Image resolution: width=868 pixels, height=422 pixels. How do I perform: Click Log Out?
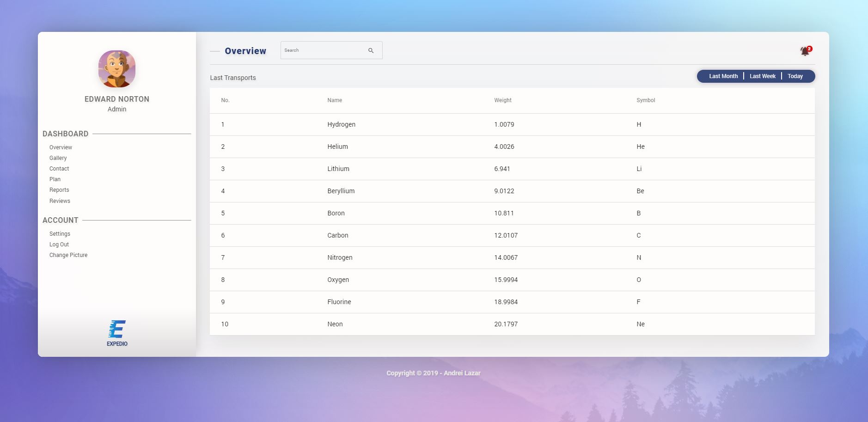pos(59,244)
